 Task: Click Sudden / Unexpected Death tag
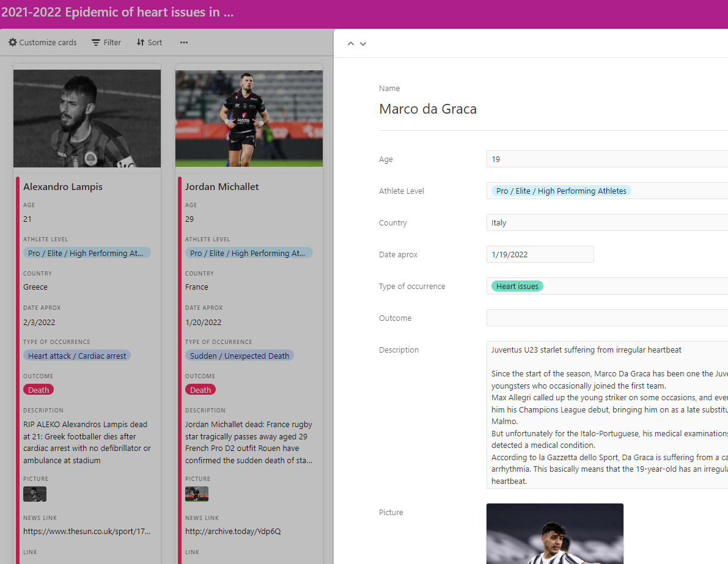[x=240, y=356]
